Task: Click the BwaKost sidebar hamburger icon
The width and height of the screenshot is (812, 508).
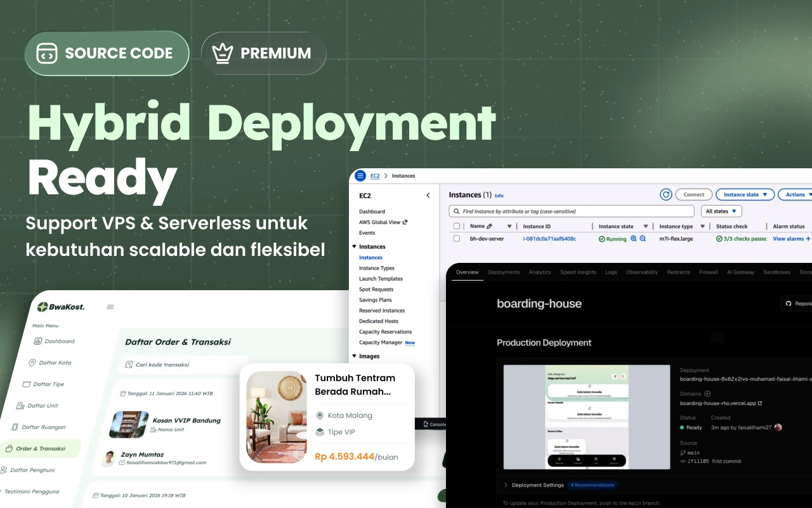Action: [110, 307]
